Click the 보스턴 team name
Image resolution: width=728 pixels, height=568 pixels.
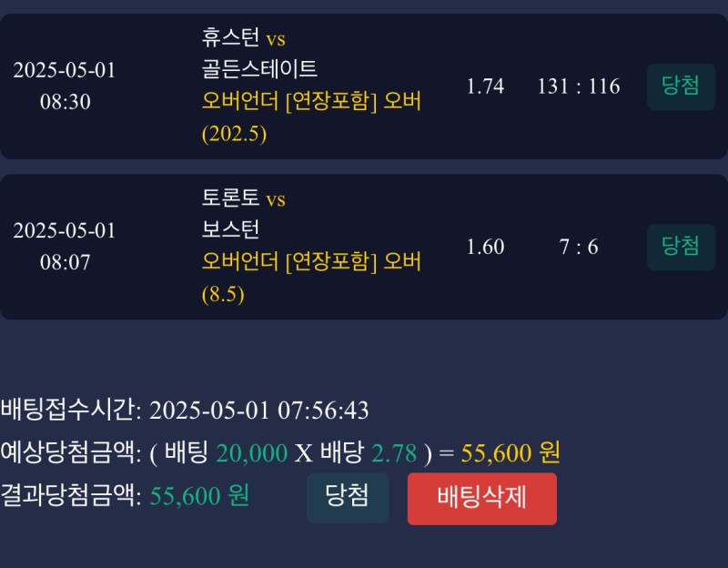(231, 228)
